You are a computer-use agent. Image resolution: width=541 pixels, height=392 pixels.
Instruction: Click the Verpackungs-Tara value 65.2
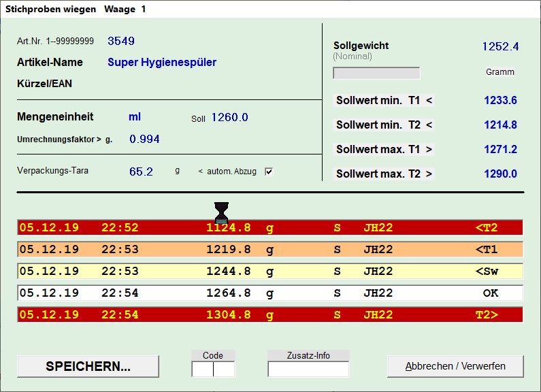[141, 171]
